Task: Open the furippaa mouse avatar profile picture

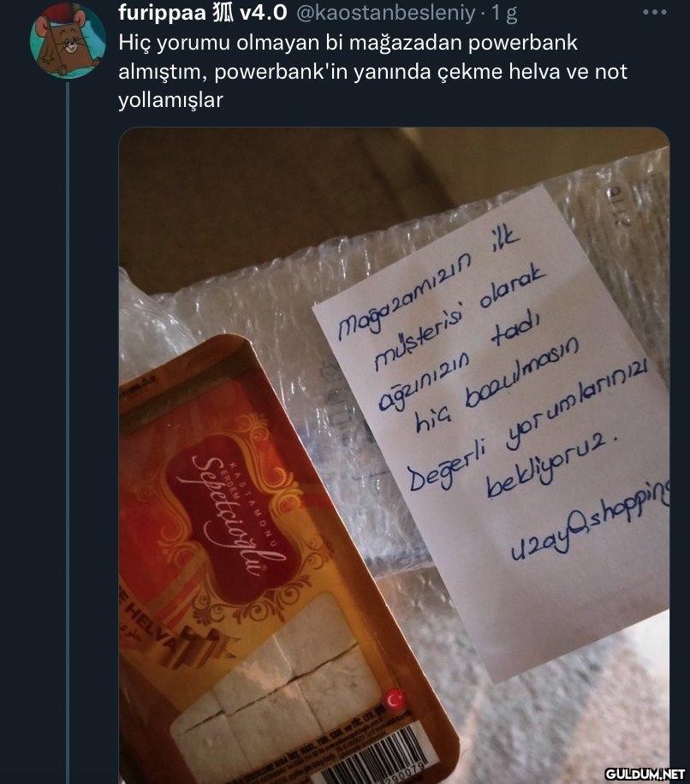Action: click(x=68, y=41)
